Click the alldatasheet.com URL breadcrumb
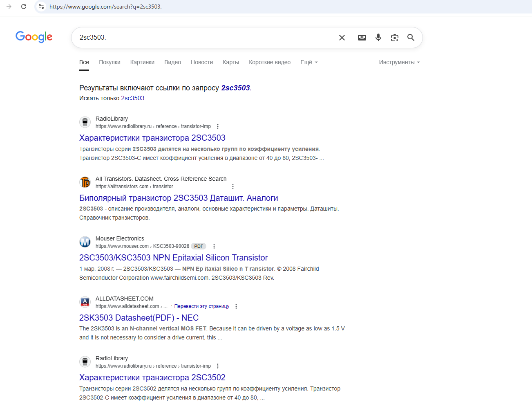The height and width of the screenshot is (402, 532). (132, 306)
